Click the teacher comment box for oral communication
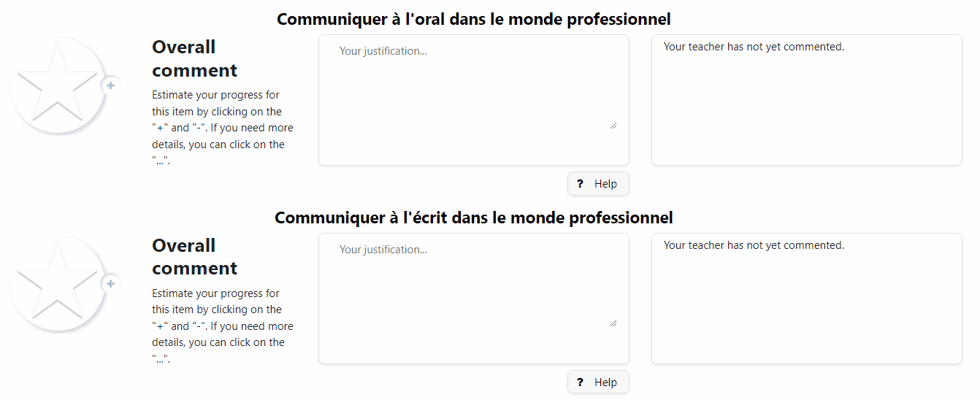Image resolution: width=980 pixels, height=400 pixels. 806,100
